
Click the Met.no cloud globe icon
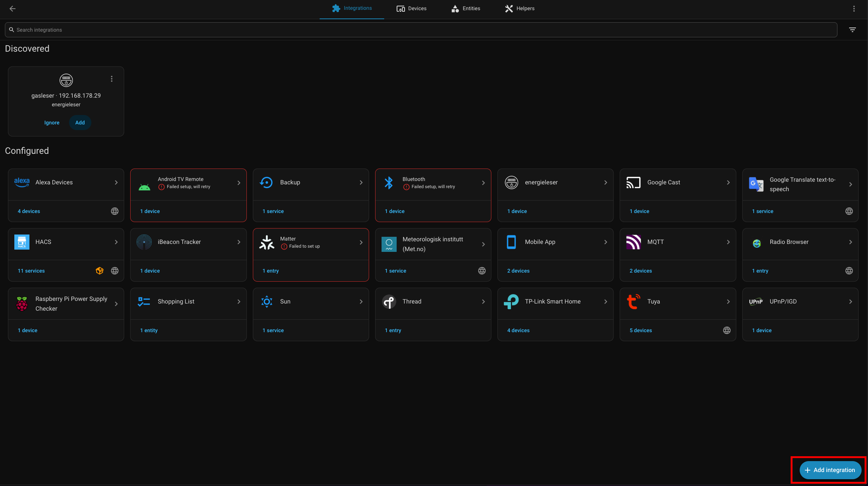(482, 271)
